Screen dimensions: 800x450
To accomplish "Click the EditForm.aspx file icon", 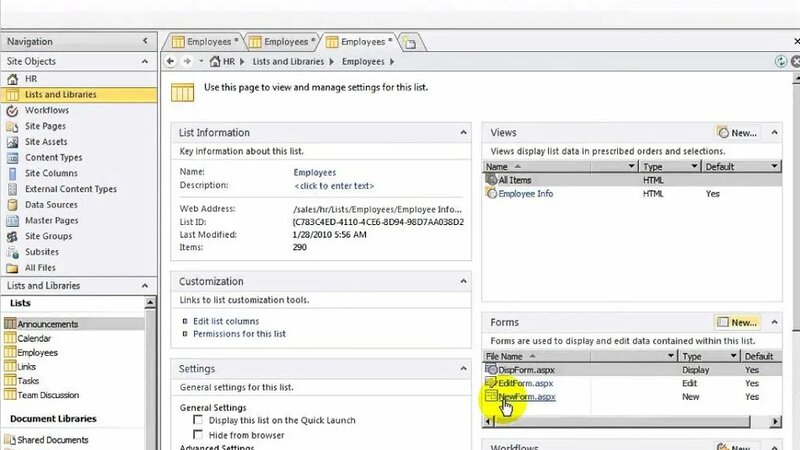I will coord(491,383).
